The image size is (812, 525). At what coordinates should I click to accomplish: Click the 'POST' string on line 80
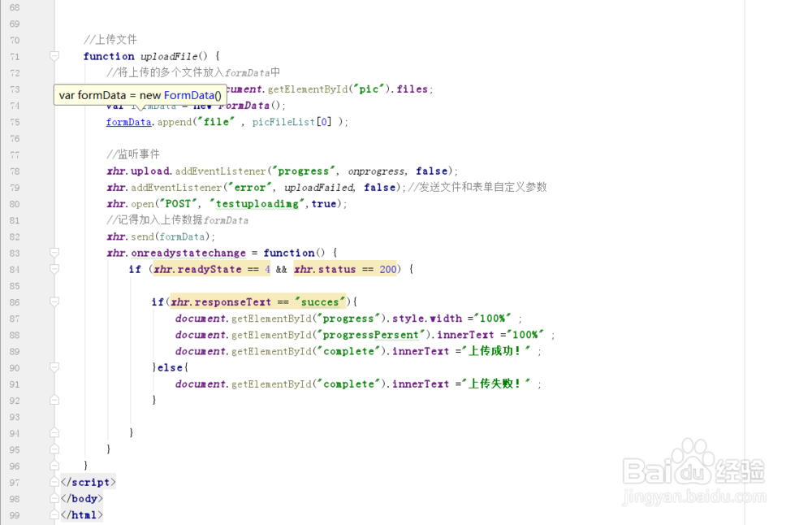[x=179, y=204]
